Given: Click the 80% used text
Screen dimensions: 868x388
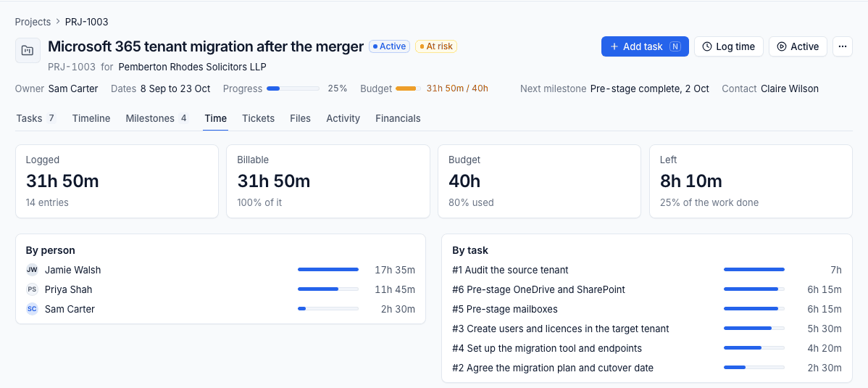Looking at the screenshot, I should 472,202.
